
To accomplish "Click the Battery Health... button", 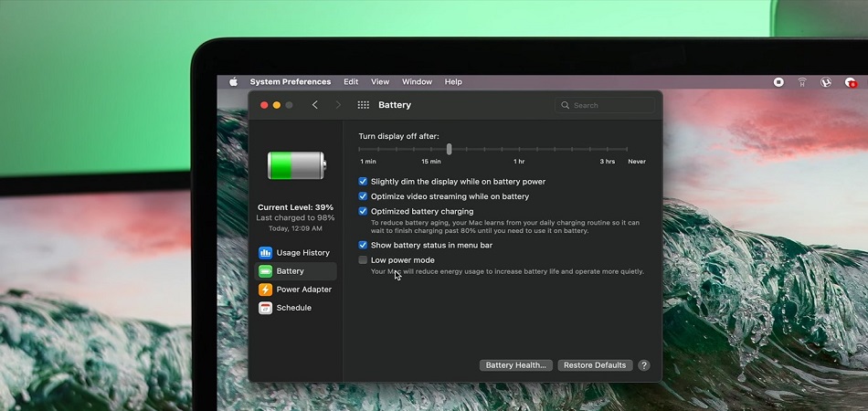I will (x=516, y=365).
